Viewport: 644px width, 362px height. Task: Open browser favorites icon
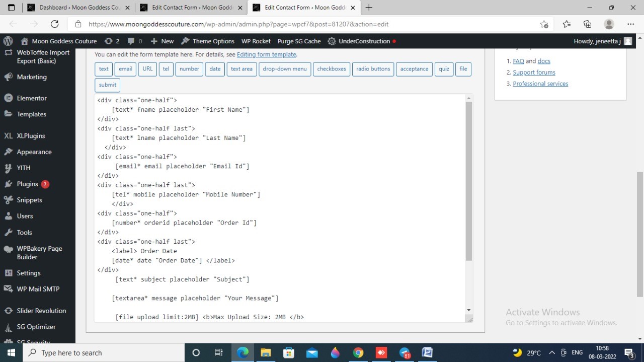point(567,24)
